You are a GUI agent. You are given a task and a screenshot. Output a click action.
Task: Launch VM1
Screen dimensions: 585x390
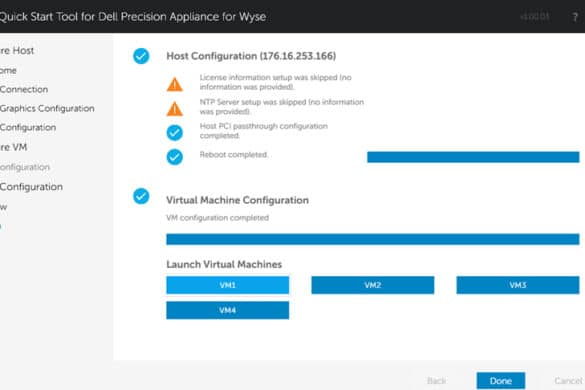pyautogui.click(x=228, y=285)
